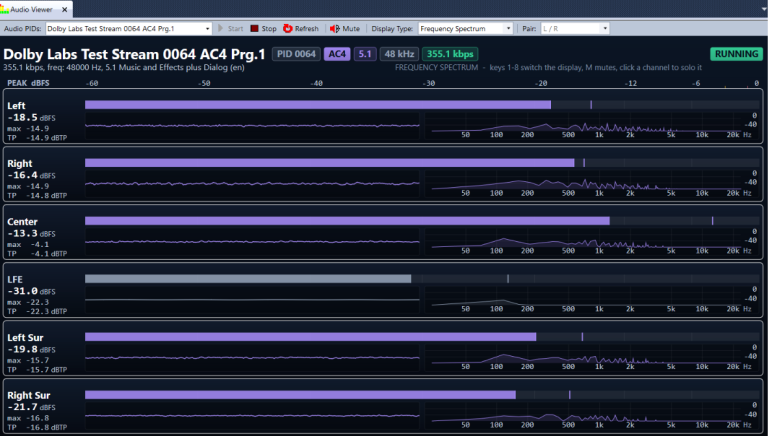The image size is (768, 436).
Task: Click the Left Sur frequency spectrum graph
Action: 591,358
